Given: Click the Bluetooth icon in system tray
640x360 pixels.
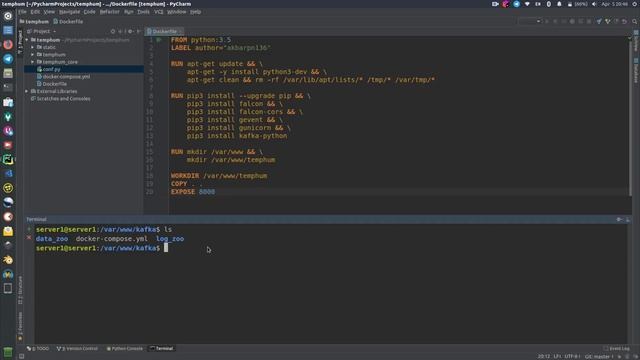Looking at the screenshot, I should point(549,4).
